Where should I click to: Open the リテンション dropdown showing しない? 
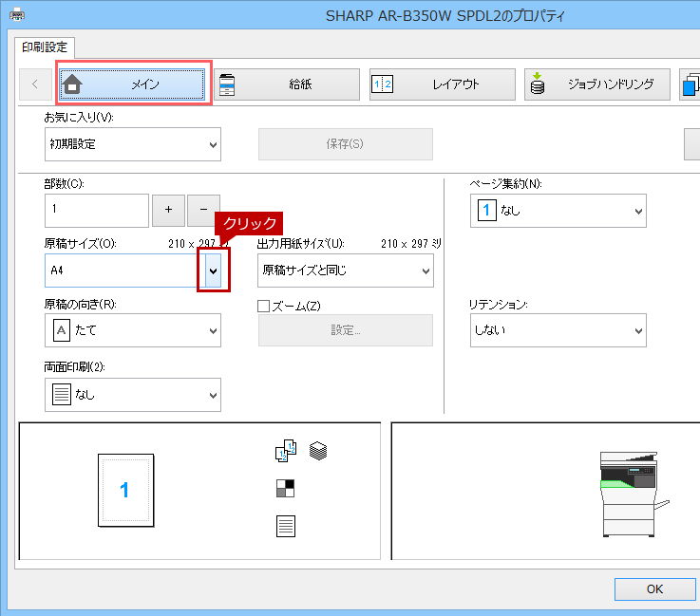tap(558, 330)
